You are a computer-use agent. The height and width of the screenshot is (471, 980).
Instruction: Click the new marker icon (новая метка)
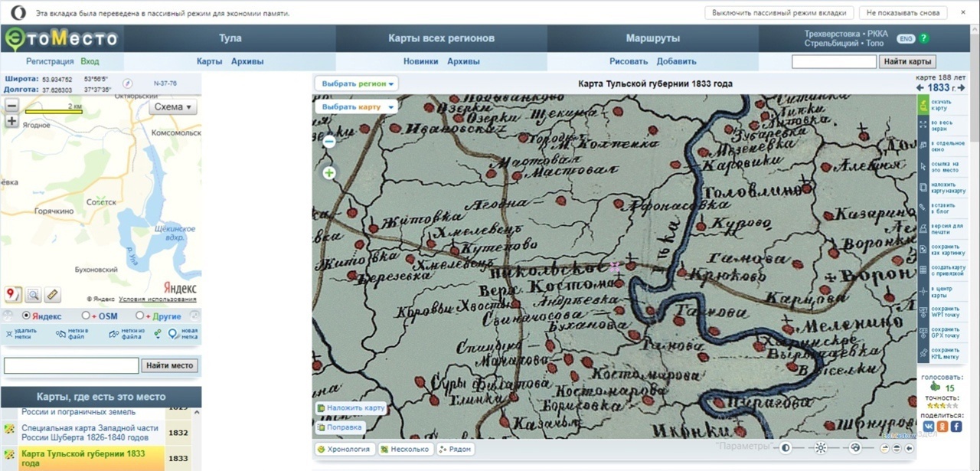(x=172, y=334)
